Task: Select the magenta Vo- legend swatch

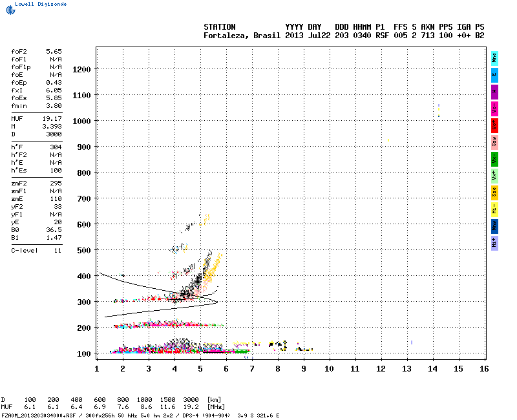Action: point(494,109)
